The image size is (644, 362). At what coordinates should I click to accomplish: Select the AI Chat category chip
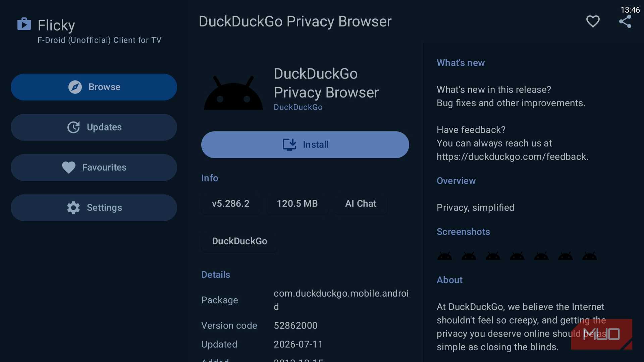coord(361,204)
